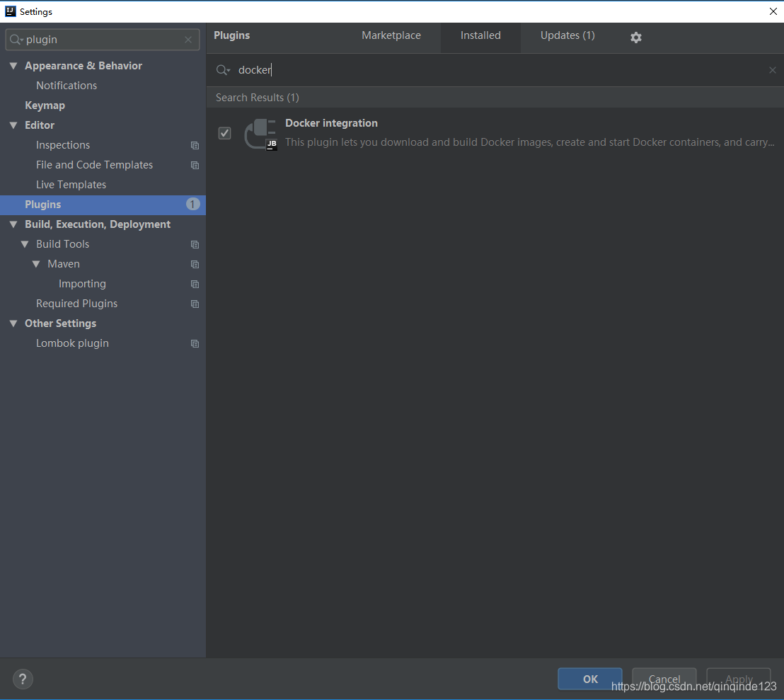Collapse the Editor section
The height and width of the screenshot is (700, 784).
pos(13,125)
